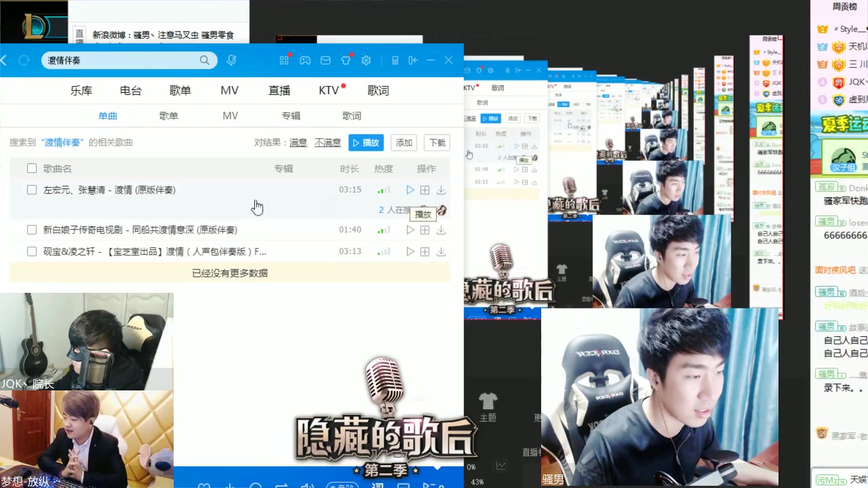Click the song title 新白娘子传奇电视剧 - 同船共渡情意深
The width and height of the screenshot is (868, 488).
pyautogui.click(x=140, y=230)
